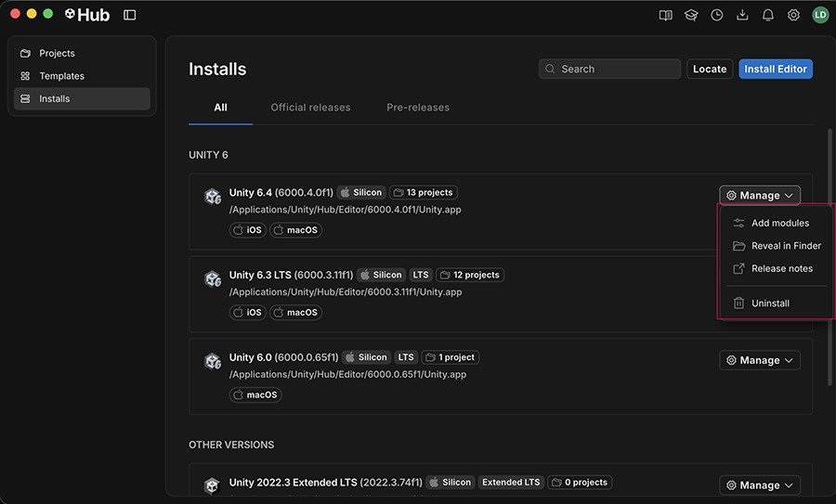Collapse the Manage dropdown for Unity 6.4
Image resolution: width=836 pixels, height=504 pixels.
tap(760, 196)
